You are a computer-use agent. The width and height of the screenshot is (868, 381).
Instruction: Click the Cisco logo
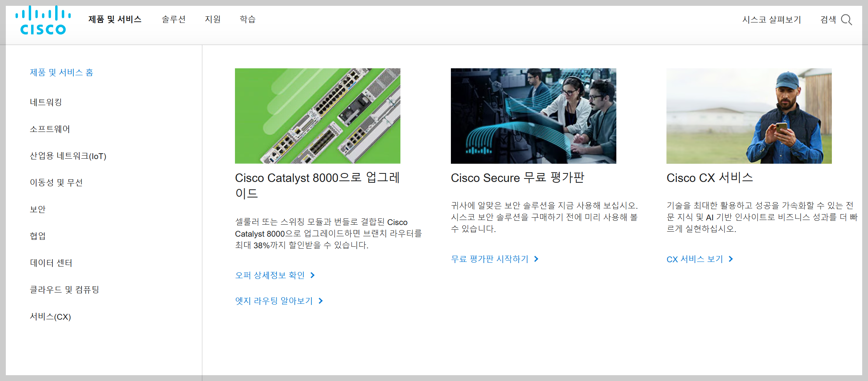coord(43,20)
